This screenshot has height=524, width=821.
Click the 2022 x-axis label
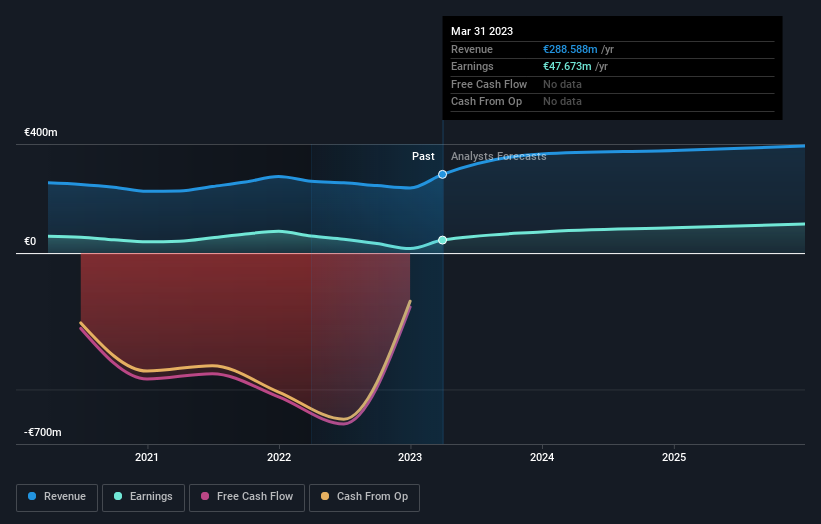point(279,457)
